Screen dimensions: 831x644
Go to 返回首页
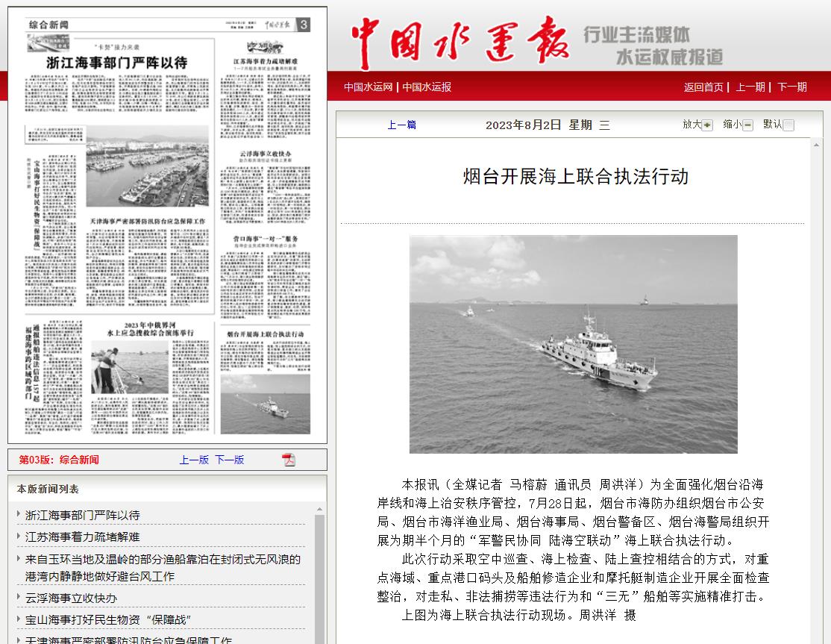(x=703, y=87)
